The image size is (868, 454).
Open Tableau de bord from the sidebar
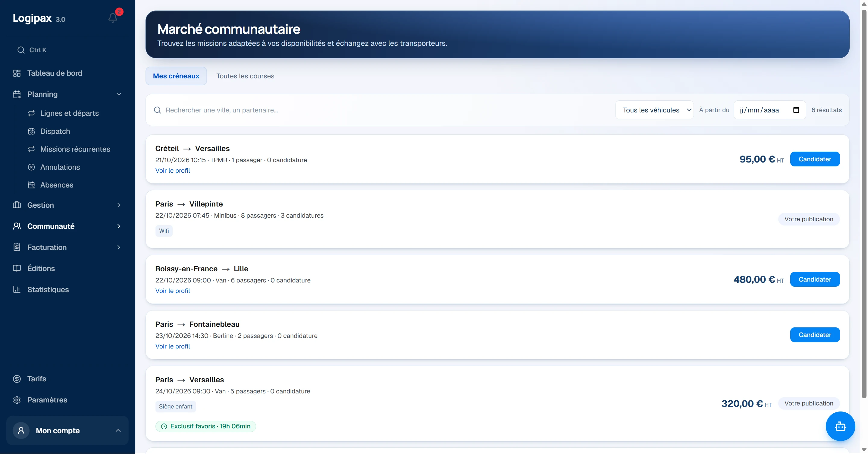(x=67, y=73)
